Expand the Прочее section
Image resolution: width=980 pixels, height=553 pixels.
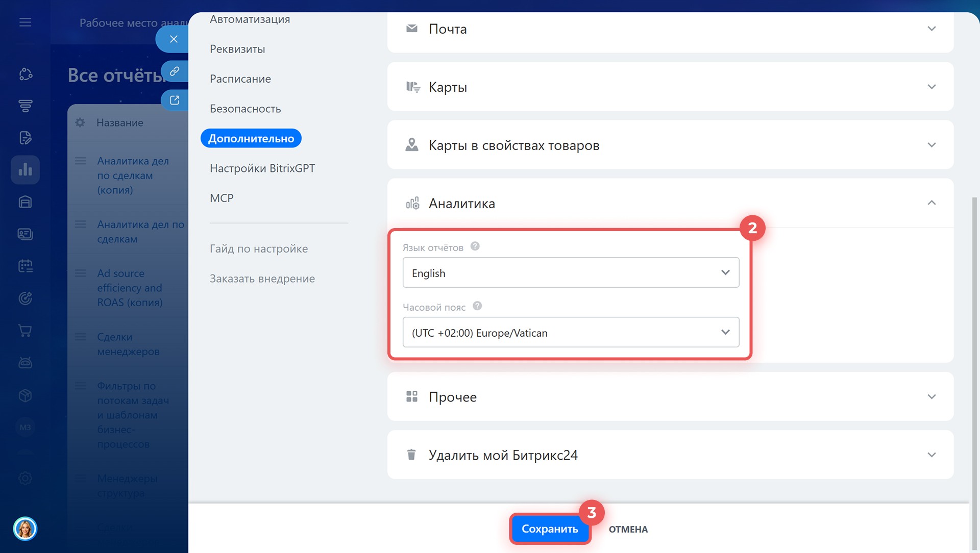[x=931, y=397]
